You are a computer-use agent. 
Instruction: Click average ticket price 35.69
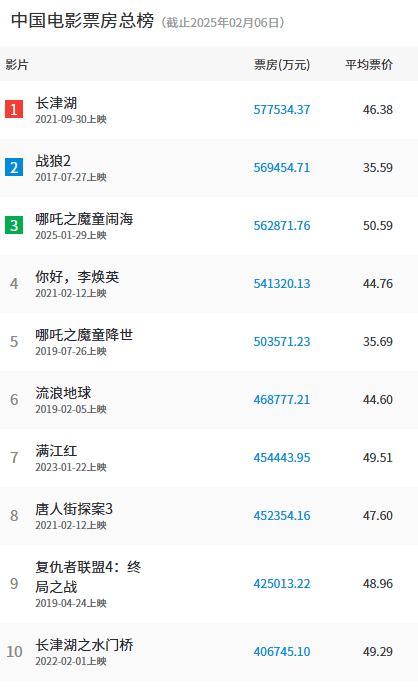click(378, 341)
